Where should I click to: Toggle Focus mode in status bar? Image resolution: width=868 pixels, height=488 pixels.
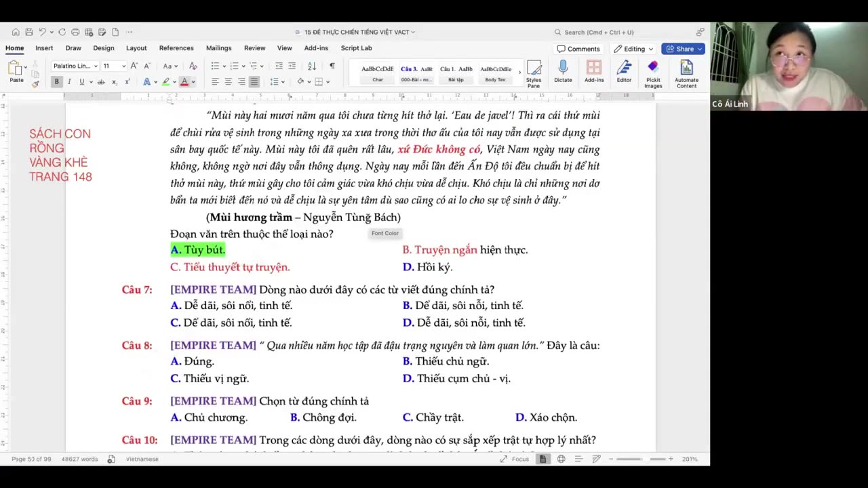click(x=515, y=459)
